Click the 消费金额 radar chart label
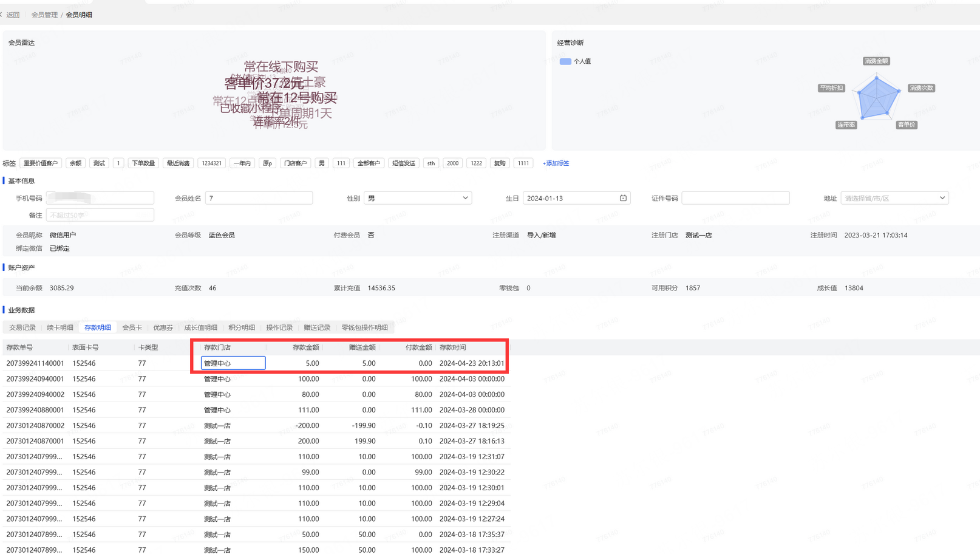Viewport: 980px width, 554px height. click(x=876, y=61)
